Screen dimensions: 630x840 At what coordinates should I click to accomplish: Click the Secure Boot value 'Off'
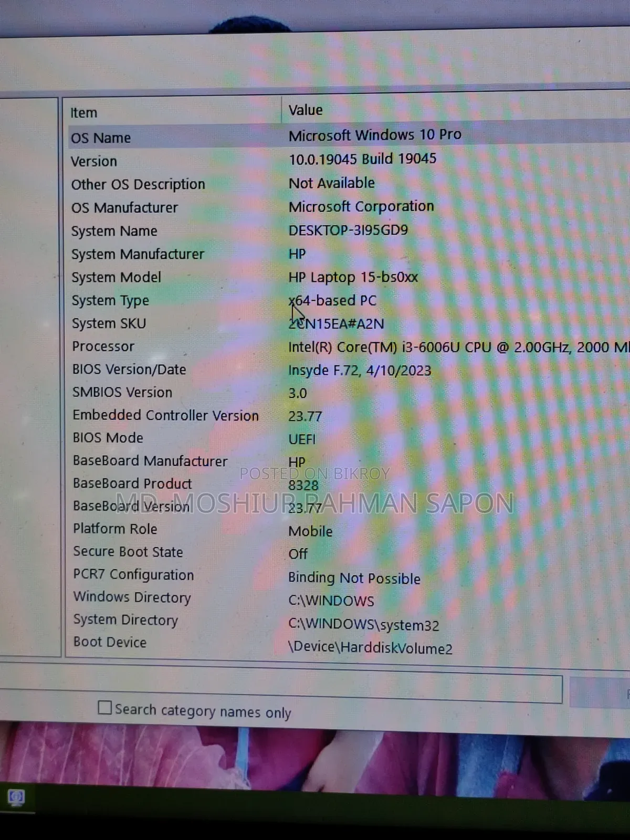coord(298,554)
